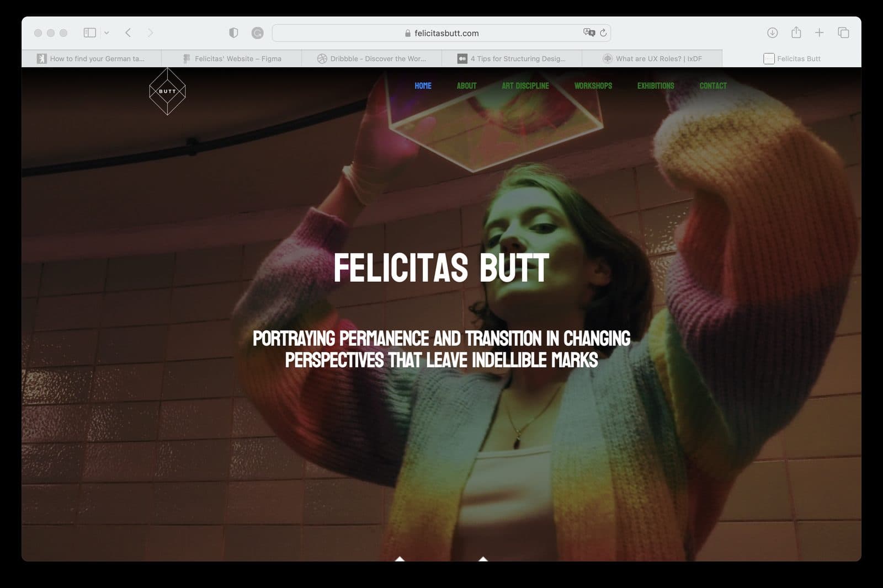883x588 pixels.
Task: Reload the page with the refresh icon
Action: pos(603,33)
